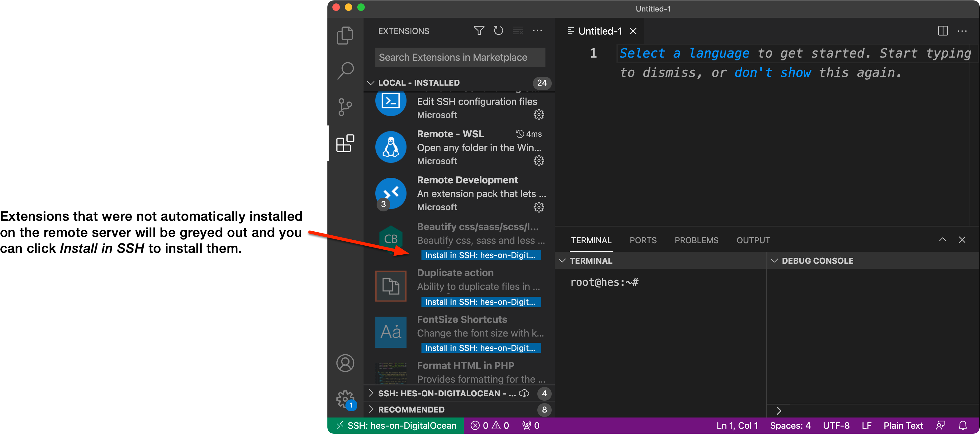The height and width of the screenshot is (434, 980).
Task: Close the bottom terminal panel
Action: click(962, 240)
